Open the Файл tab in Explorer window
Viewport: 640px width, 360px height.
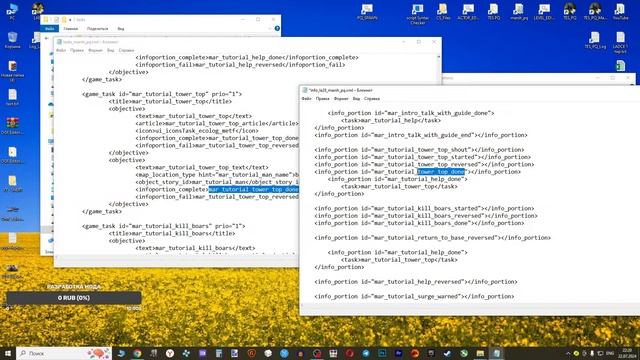[50, 29]
